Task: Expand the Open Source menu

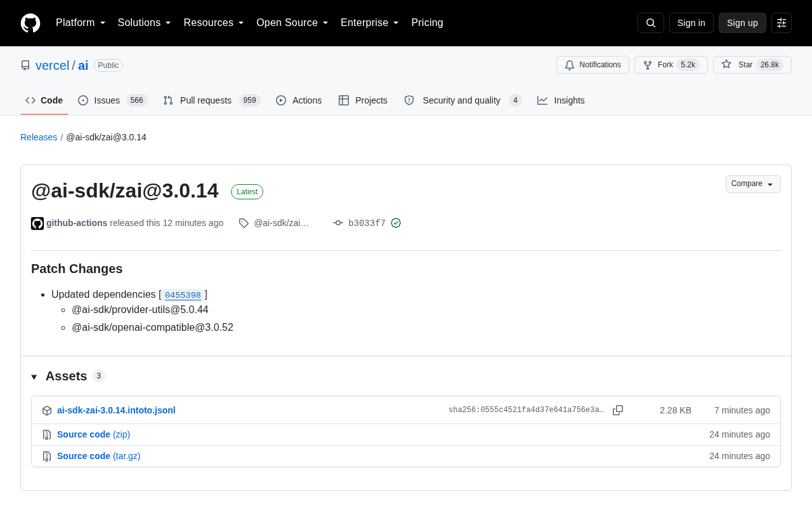Action: pyautogui.click(x=292, y=23)
